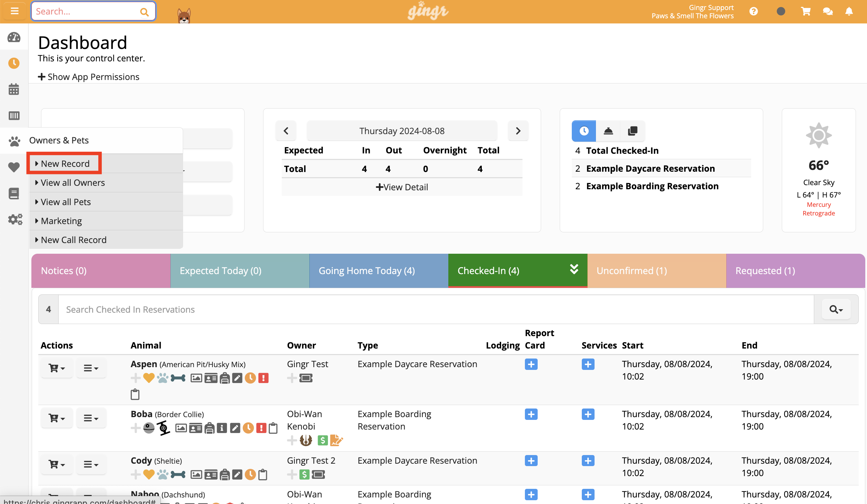This screenshot has height=504, width=867.
Task: Select New Call Record menu item
Action: click(x=106, y=240)
